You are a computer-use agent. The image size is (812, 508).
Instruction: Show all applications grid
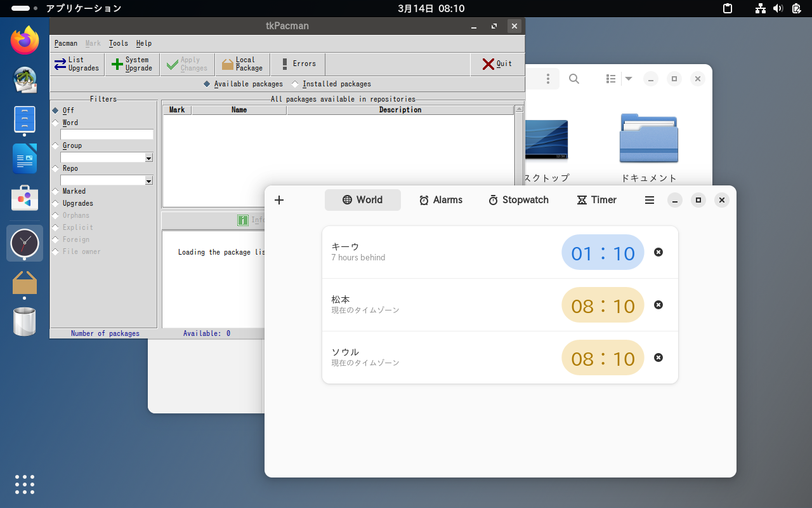coord(25,484)
